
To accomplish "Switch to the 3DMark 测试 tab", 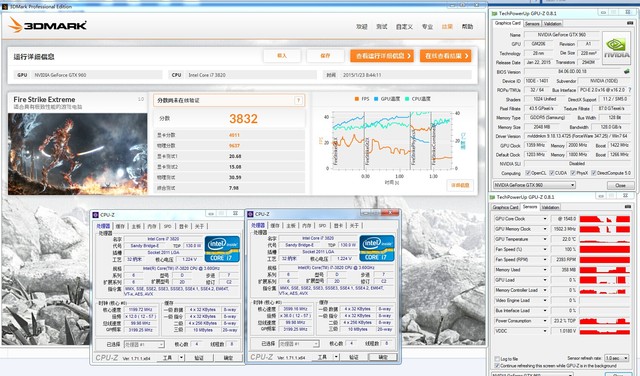I will coord(382,27).
